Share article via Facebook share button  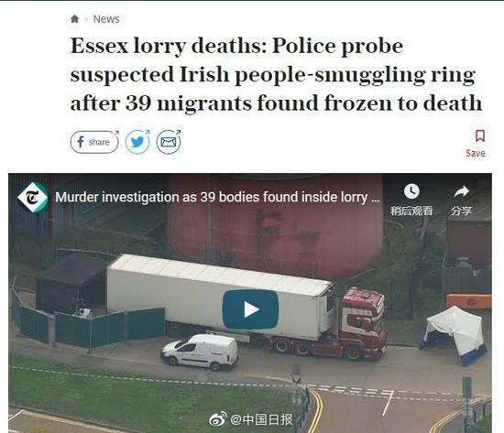point(94,142)
